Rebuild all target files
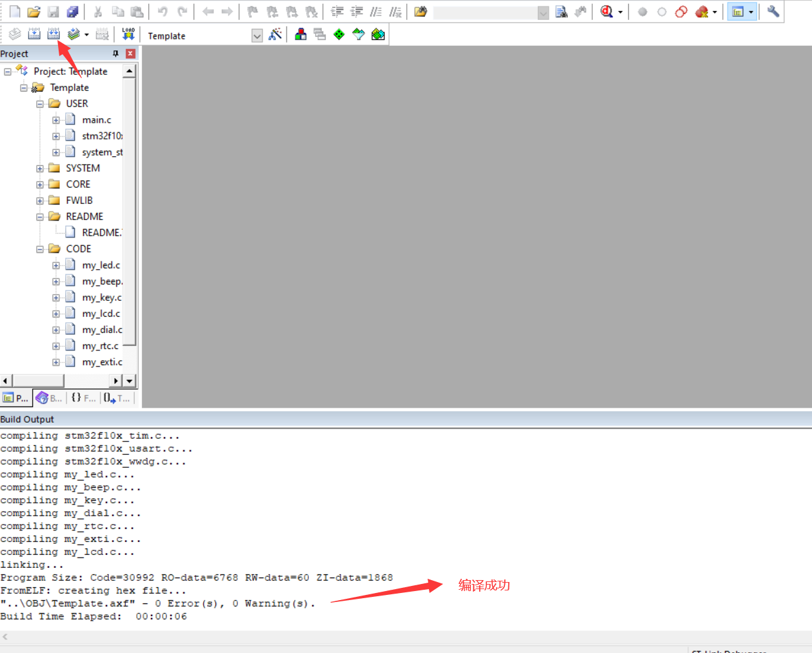 [54, 34]
